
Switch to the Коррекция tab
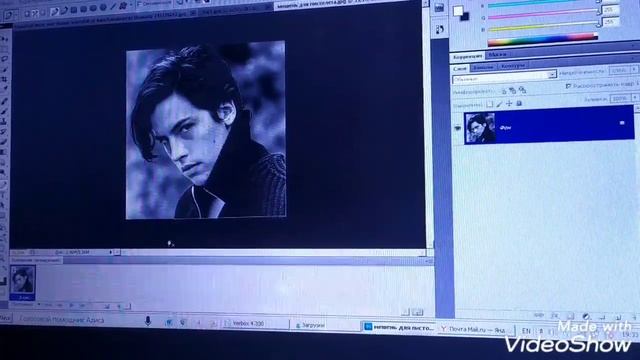[x=467, y=56]
